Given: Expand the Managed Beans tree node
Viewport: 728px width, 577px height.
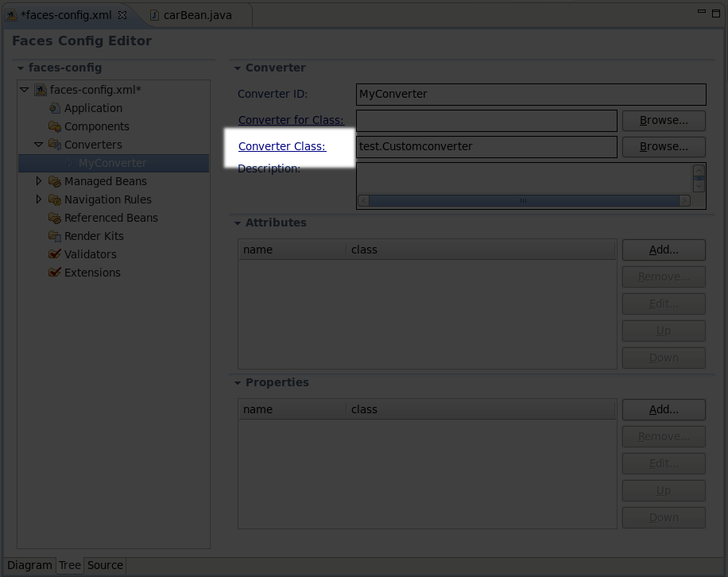Looking at the screenshot, I should tap(38, 180).
